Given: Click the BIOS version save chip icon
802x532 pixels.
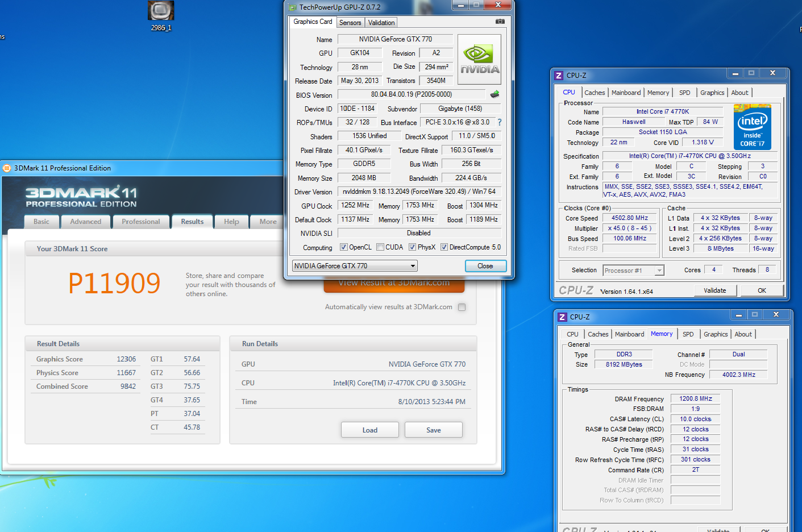Looking at the screenshot, I should (x=495, y=94).
